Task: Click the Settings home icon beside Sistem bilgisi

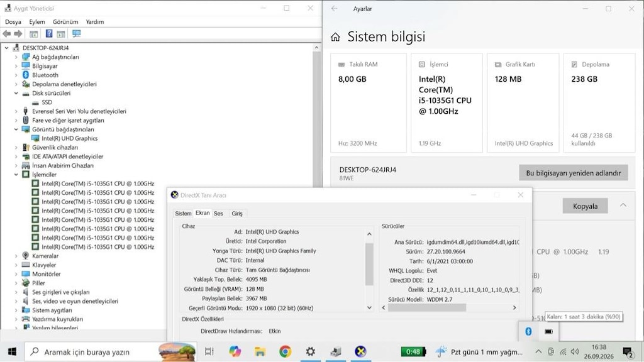Action: click(335, 37)
